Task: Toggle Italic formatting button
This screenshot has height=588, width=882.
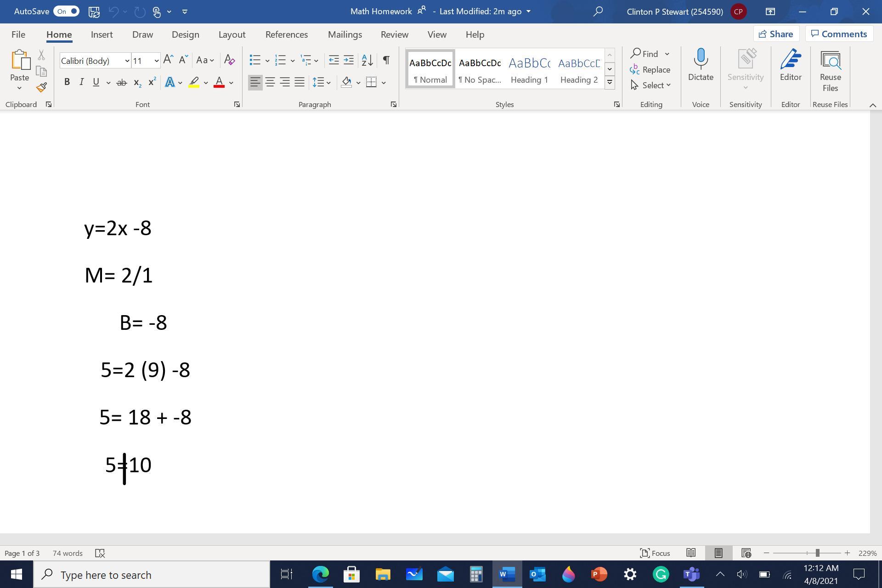Action: pos(81,82)
